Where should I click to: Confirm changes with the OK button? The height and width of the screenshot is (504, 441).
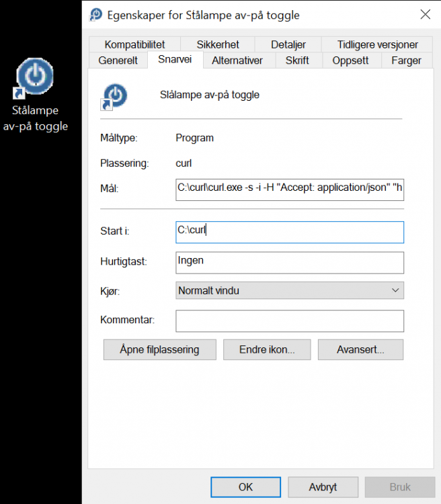[x=245, y=487]
